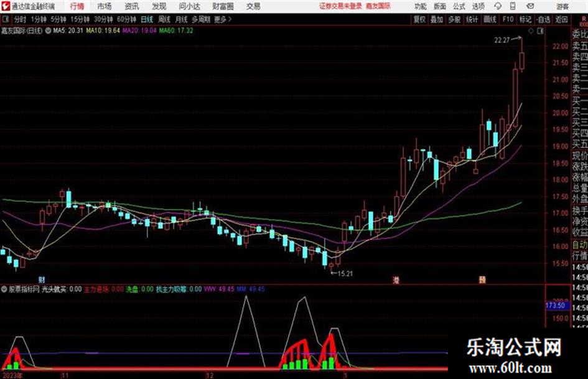The height and width of the screenshot is (379, 588).
Task: Click the 游客 guest account label
Action: coord(562,6)
